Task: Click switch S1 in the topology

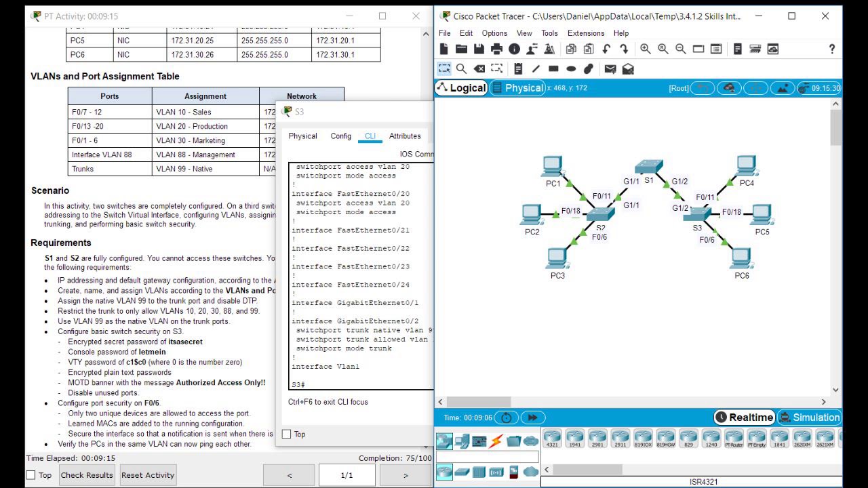Action: [x=649, y=167]
